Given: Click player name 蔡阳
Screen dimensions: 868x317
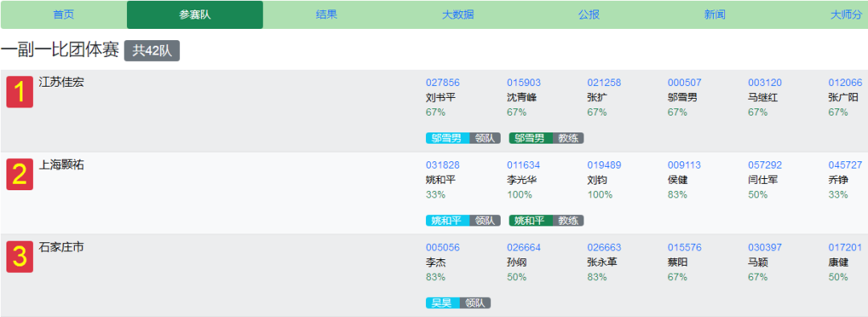Looking at the screenshot, I should [678, 262].
